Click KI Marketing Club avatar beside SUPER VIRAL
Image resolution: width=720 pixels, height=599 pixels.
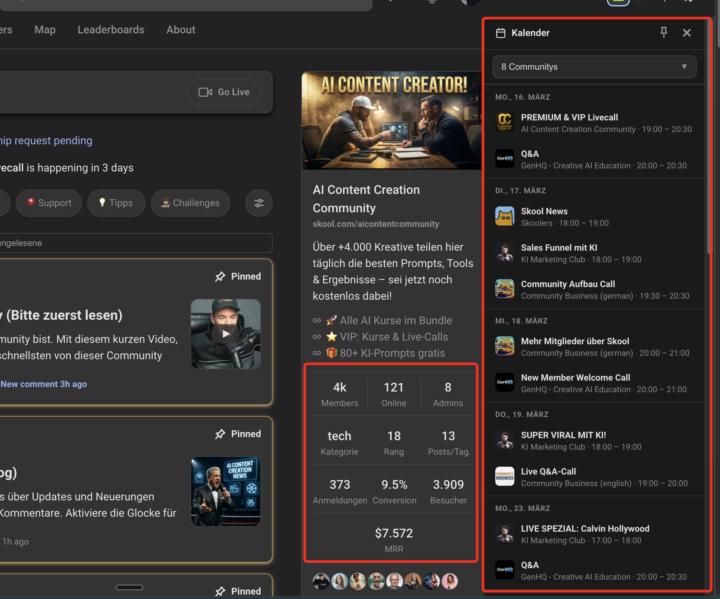(x=505, y=440)
